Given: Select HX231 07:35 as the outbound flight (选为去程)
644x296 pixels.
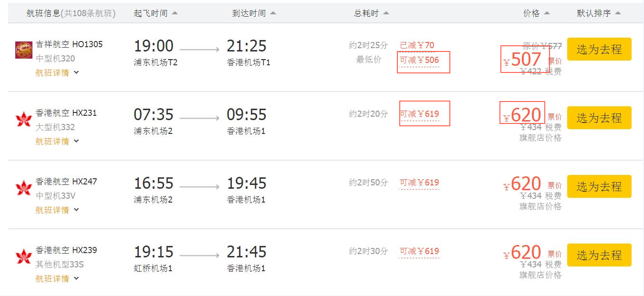Looking at the screenshot, I should (599, 118).
